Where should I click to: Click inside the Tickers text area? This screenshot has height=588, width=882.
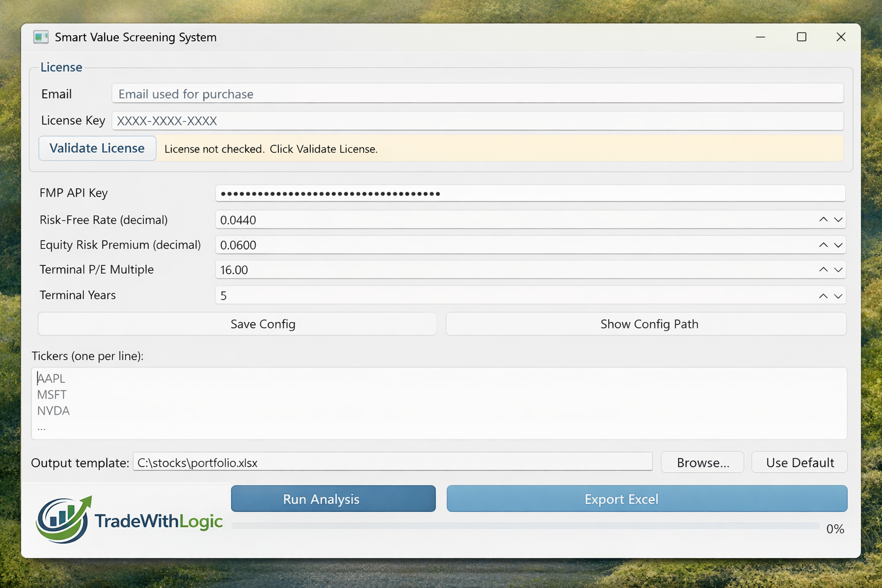point(402,402)
